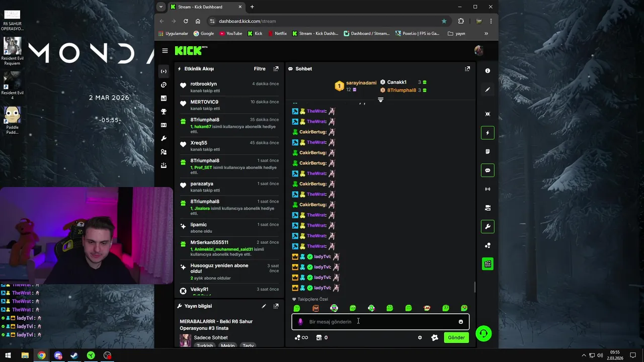
Task: Click the green clapperboard button
Action: click(488, 263)
